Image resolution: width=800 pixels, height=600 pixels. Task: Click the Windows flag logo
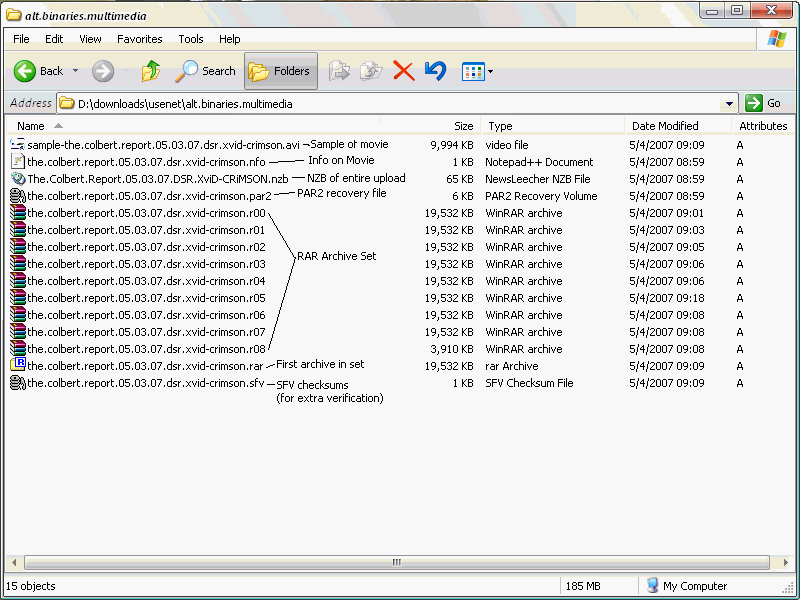click(x=777, y=39)
